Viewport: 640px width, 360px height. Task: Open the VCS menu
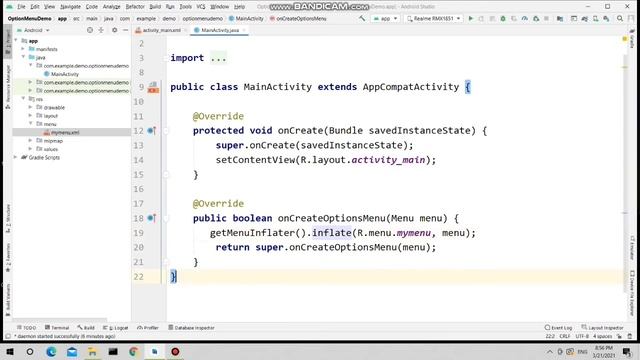tap(201, 7)
